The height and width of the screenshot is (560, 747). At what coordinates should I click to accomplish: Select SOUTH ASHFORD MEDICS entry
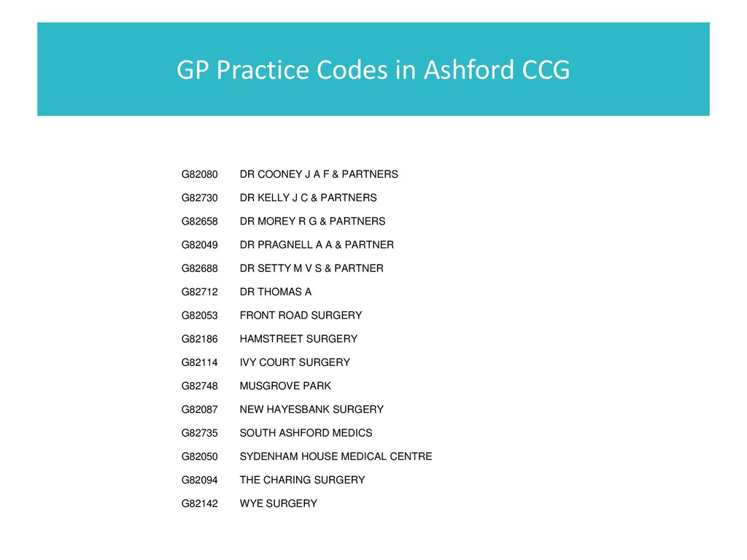[x=306, y=433]
